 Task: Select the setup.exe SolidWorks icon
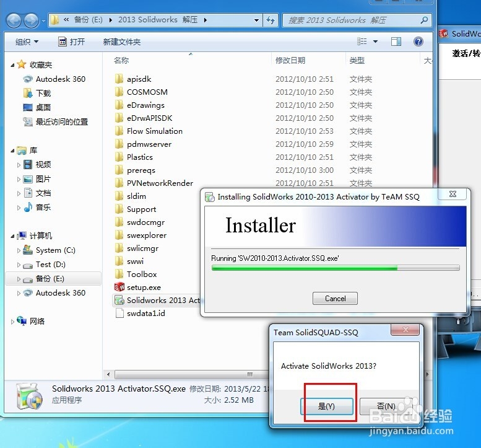tap(119, 287)
